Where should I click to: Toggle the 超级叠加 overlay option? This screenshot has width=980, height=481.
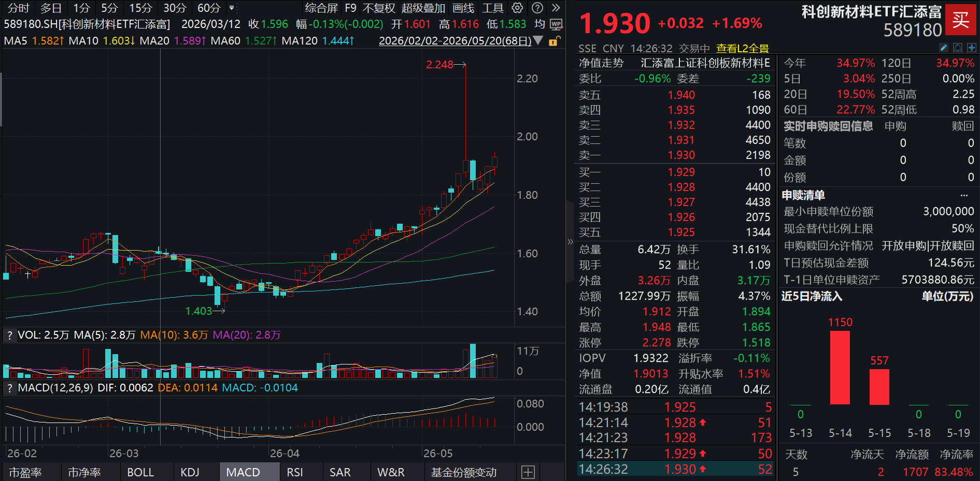tap(423, 8)
